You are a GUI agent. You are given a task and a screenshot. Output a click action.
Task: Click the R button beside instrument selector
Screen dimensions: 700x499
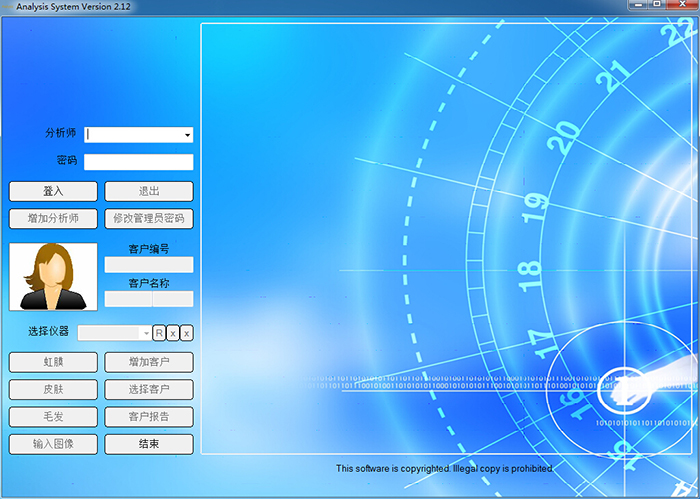point(159,333)
